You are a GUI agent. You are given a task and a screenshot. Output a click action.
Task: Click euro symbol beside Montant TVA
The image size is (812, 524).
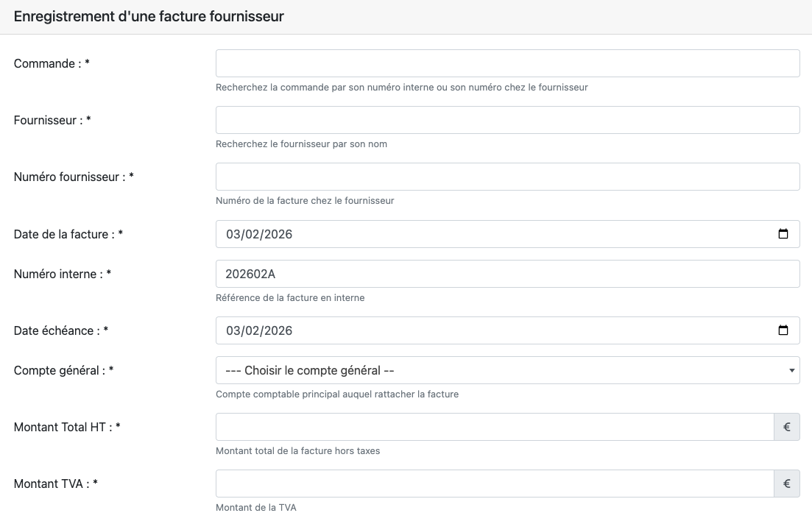[787, 484]
